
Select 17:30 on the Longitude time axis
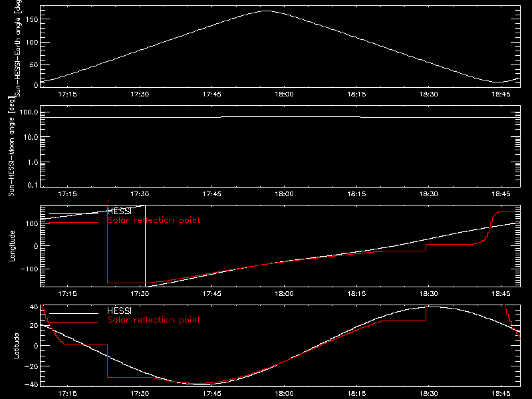140,293
